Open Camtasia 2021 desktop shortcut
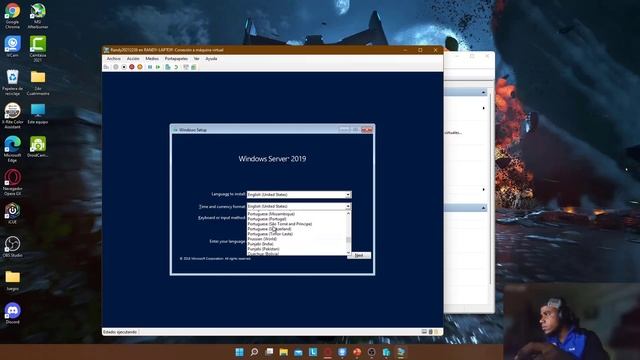The height and width of the screenshot is (360, 640). pos(38,49)
